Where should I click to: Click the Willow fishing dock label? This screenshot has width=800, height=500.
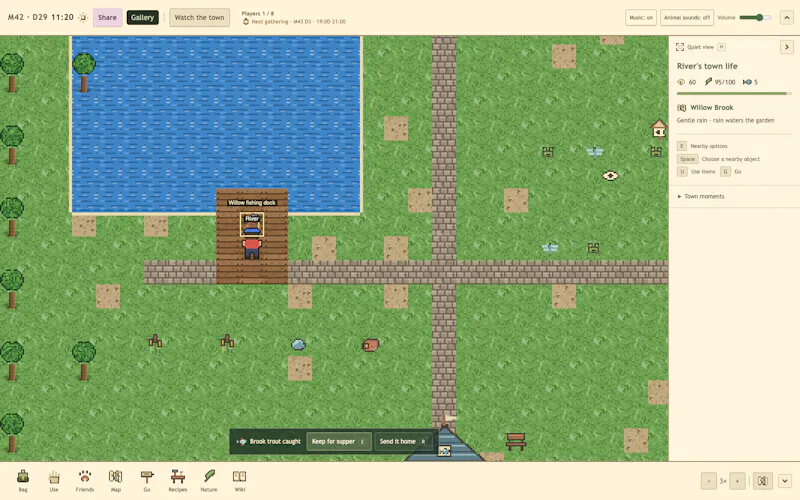252,203
